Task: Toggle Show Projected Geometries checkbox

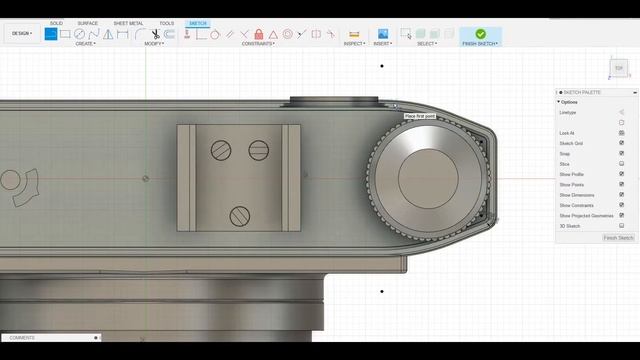Action: coord(622,216)
